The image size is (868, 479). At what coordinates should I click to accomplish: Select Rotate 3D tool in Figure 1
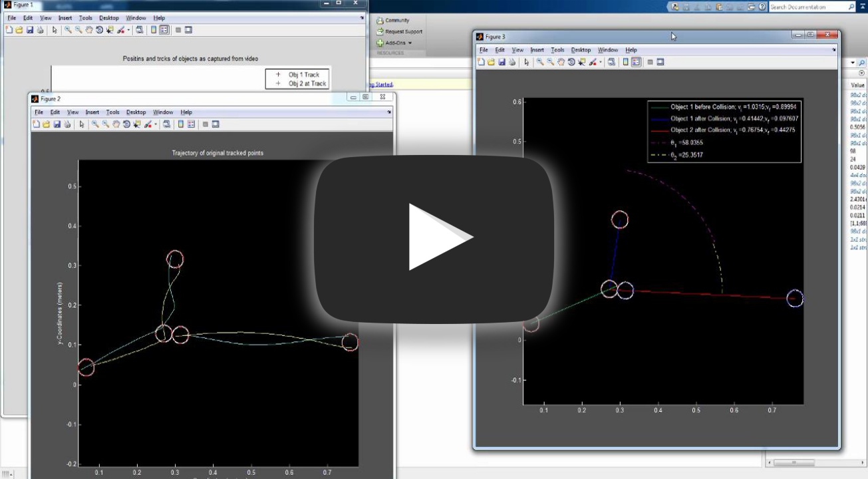point(99,30)
